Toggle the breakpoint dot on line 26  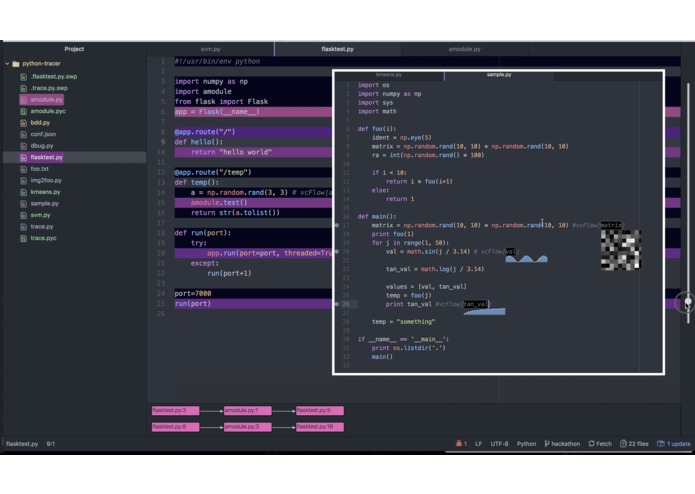pos(336,304)
